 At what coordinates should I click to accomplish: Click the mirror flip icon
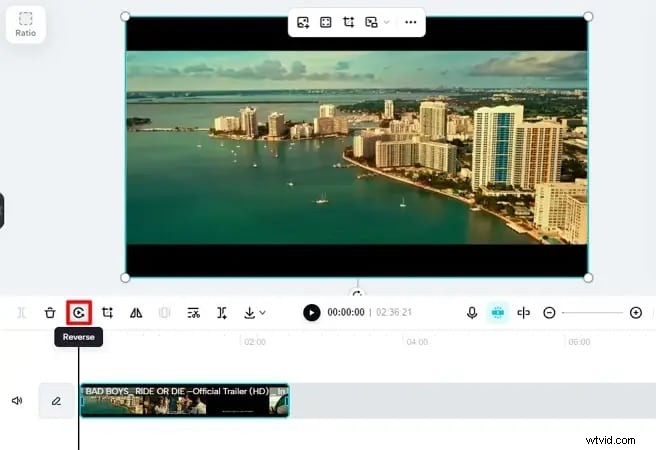(x=136, y=312)
